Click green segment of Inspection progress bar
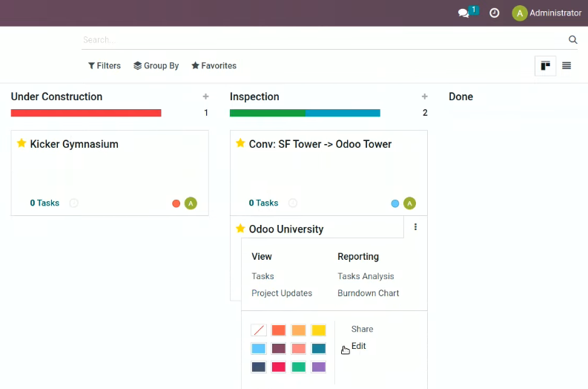The height and width of the screenshot is (389, 588). 268,113
